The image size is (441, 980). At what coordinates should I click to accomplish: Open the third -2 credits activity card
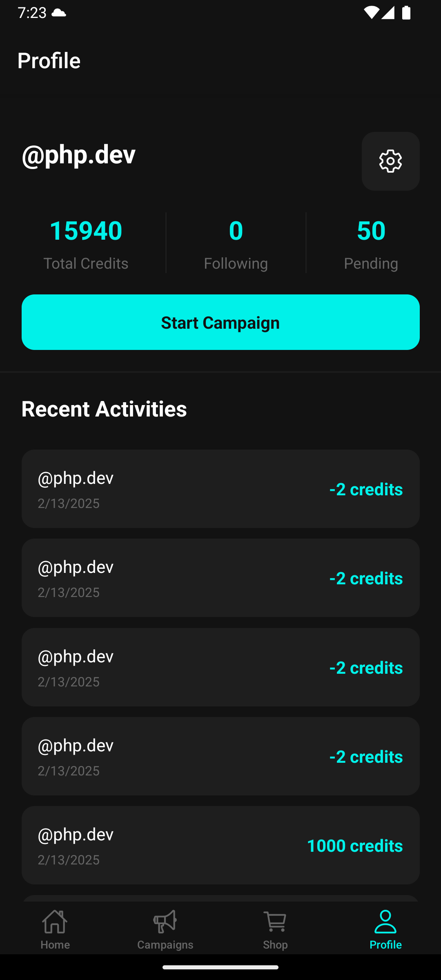click(x=220, y=667)
